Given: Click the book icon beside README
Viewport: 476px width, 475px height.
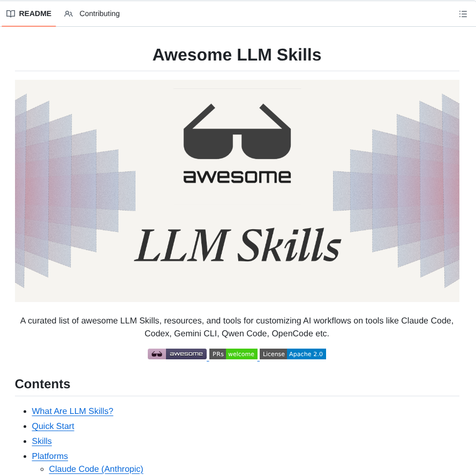Looking at the screenshot, I should point(11,13).
